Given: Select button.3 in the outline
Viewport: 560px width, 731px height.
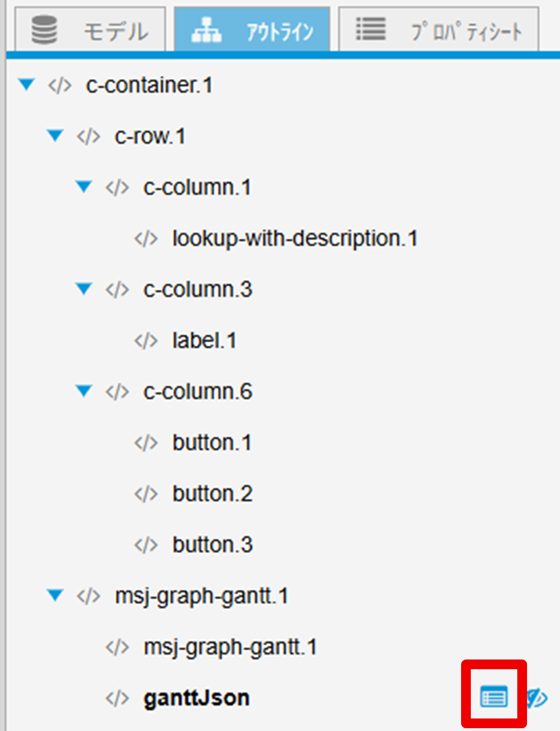Looking at the screenshot, I should pyautogui.click(x=212, y=545).
